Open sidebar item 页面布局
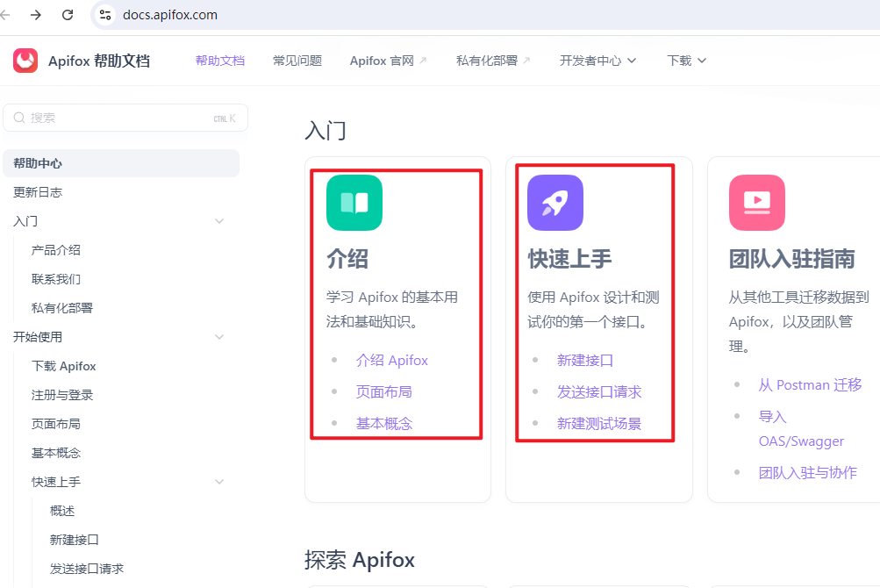880x588 pixels. point(56,424)
